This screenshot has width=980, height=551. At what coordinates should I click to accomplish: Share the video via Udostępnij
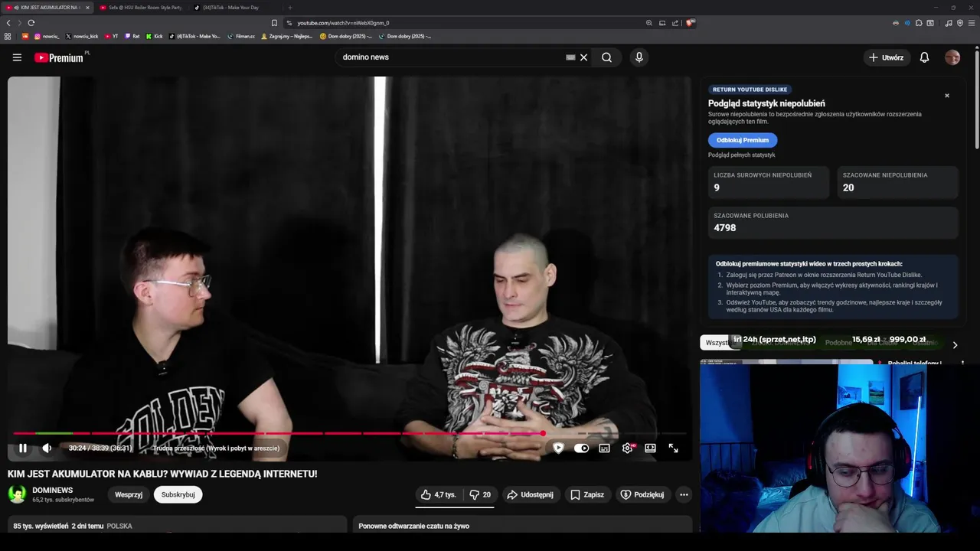[530, 494]
